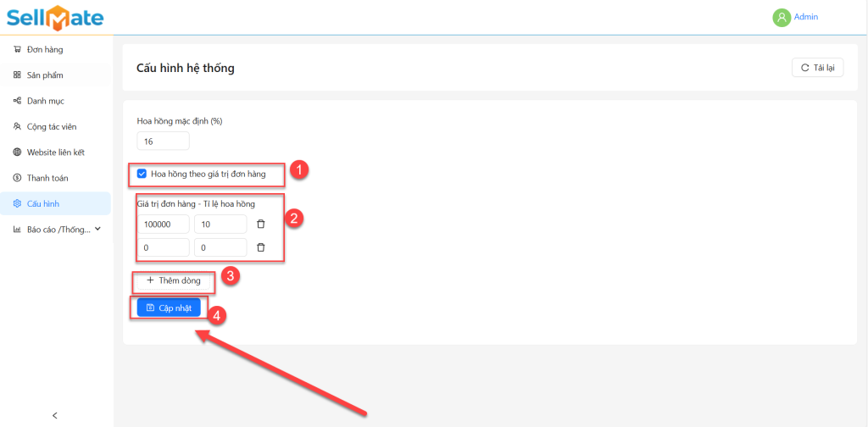Collapse the sidebar with the left chevron

[x=55, y=415]
